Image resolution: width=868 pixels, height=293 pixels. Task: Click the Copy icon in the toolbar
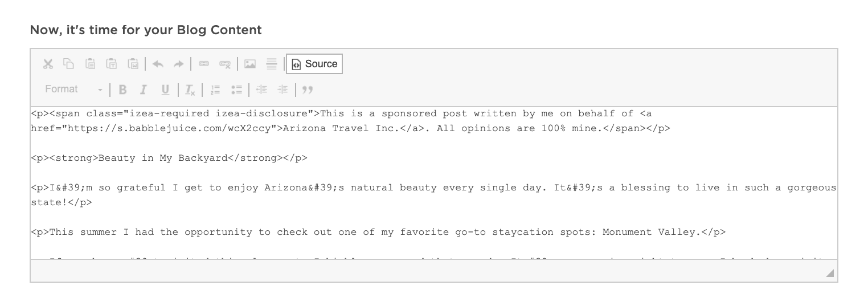[68, 64]
